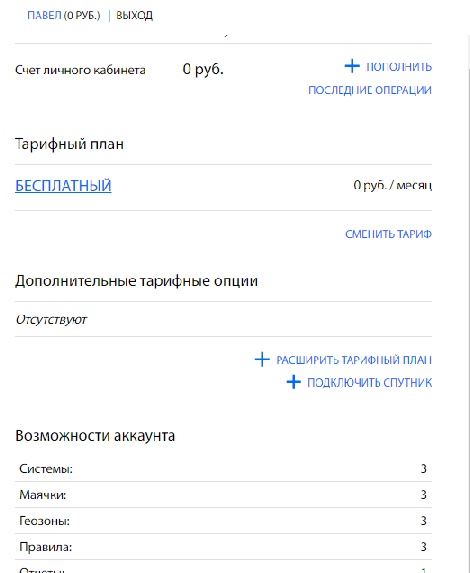
Task: Click the РАСШИРИТЬ ТАРИФНЫЙ ПЛАН text
Action: coord(354,360)
